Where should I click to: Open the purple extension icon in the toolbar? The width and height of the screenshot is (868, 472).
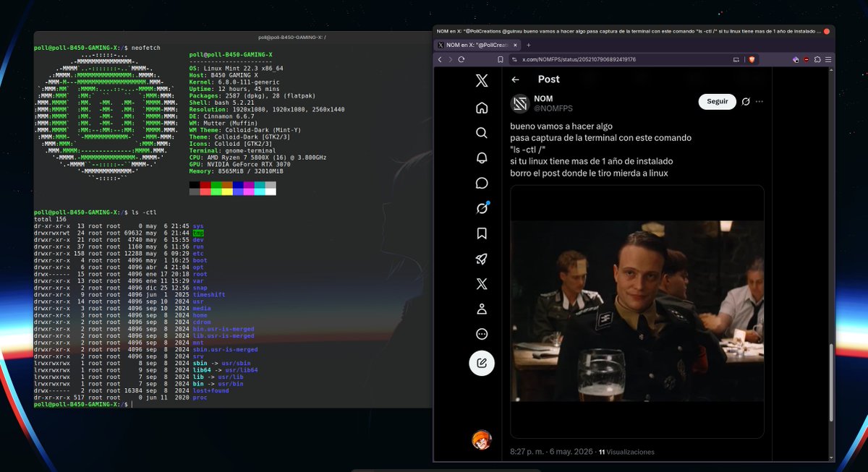click(x=796, y=59)
